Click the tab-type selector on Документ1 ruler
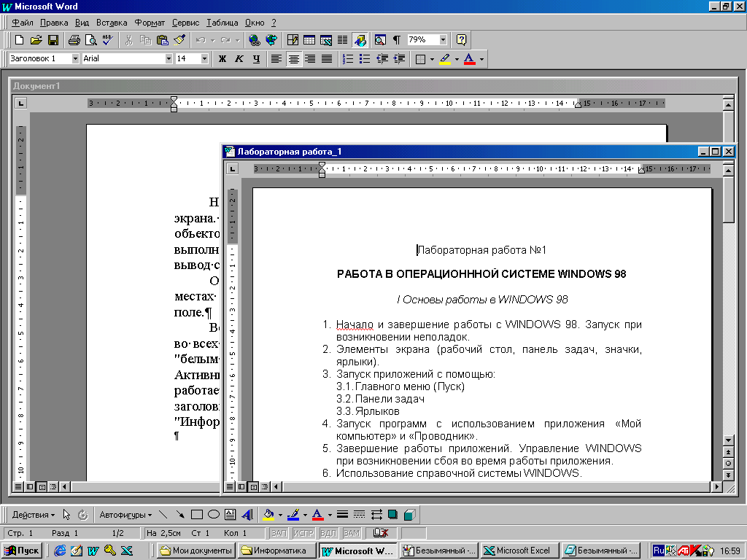This screenshot has width=747, height=560. (20, 103)
